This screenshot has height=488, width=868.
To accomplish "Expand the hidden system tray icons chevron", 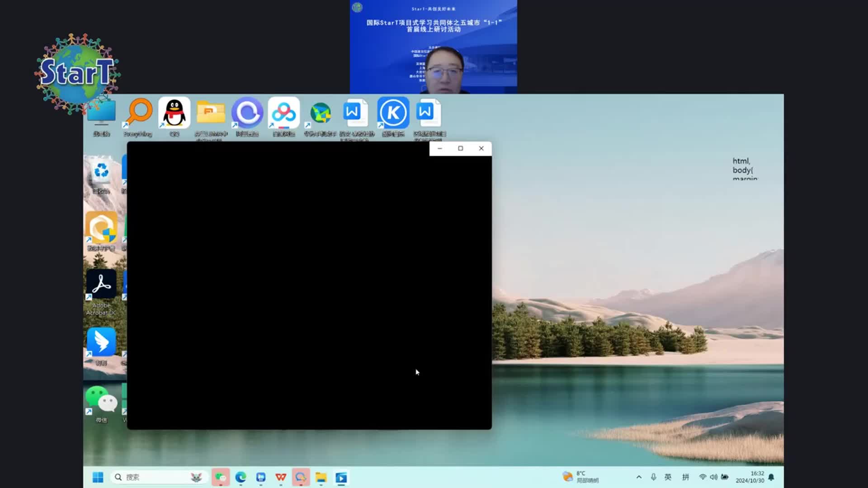I will click(639, 477).
